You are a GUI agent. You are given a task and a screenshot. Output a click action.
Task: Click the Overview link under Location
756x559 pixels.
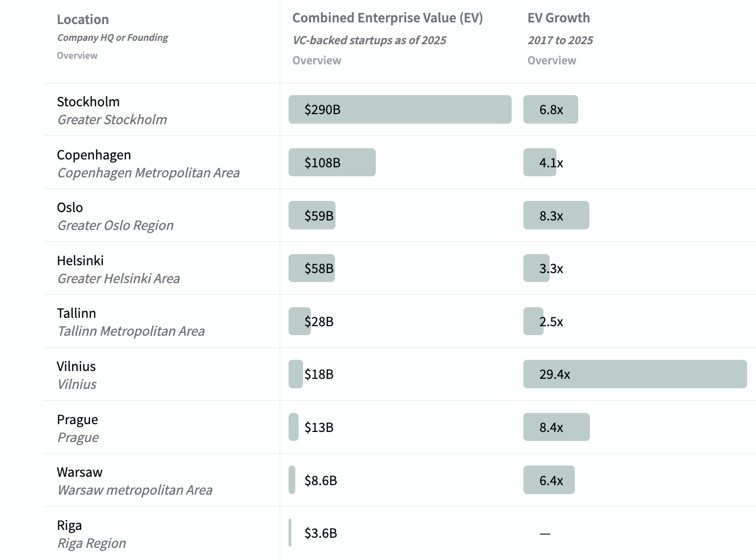[x=77, y=55]
